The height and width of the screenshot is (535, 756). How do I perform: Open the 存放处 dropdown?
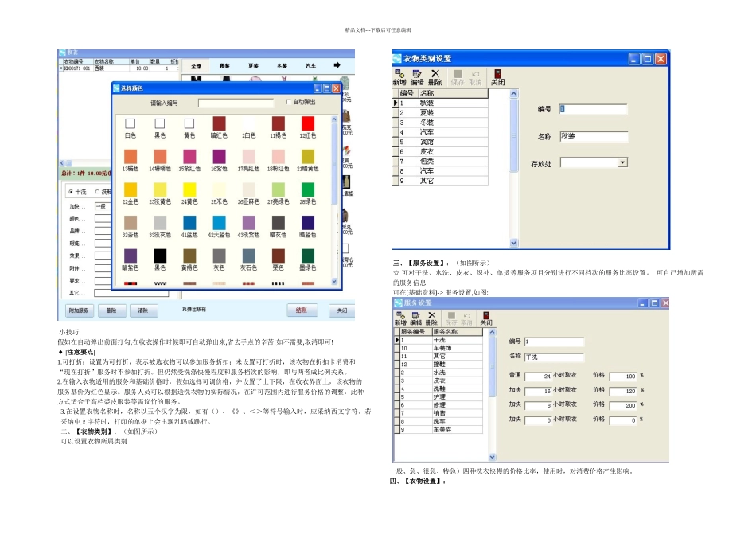point(622,162)
